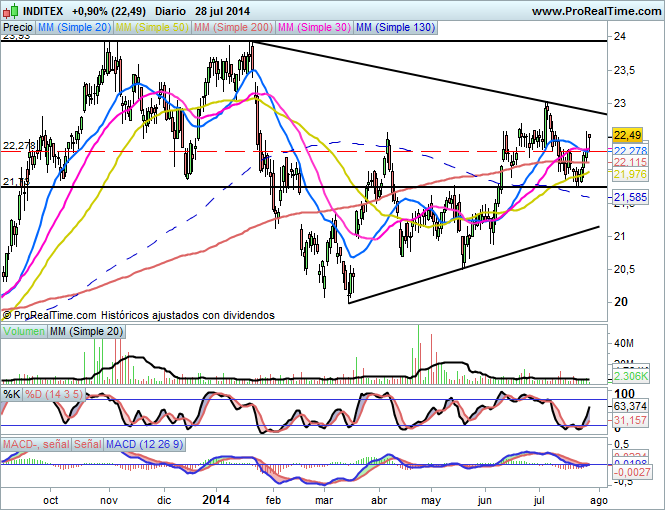Click the current price tag 22,49
Image resolution: width=665 pixels, height=510 pixels.
[x=626, y=135]
